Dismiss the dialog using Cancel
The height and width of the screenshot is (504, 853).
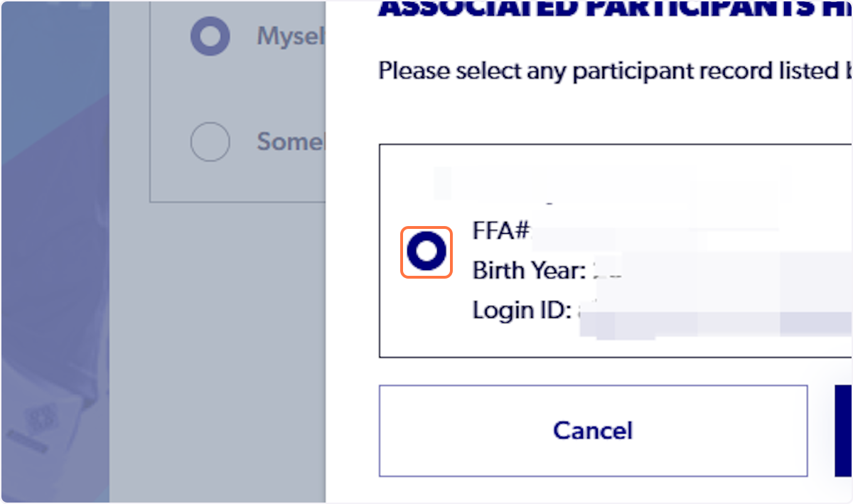coord(592,431)
